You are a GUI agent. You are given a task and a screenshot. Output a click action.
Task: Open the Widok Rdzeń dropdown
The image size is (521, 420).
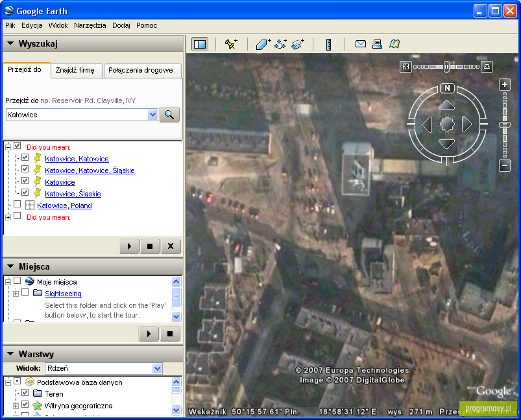click(x=157, y=368)
